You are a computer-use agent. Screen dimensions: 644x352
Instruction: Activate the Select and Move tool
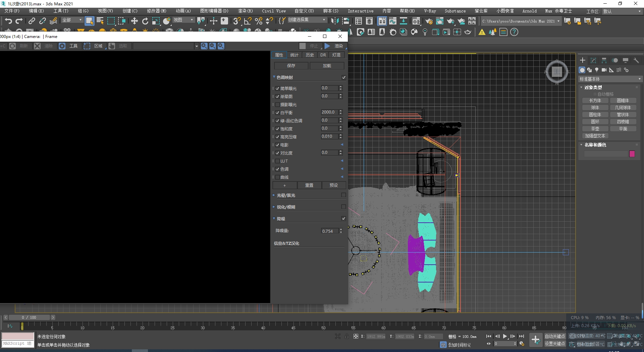[135, 21]
